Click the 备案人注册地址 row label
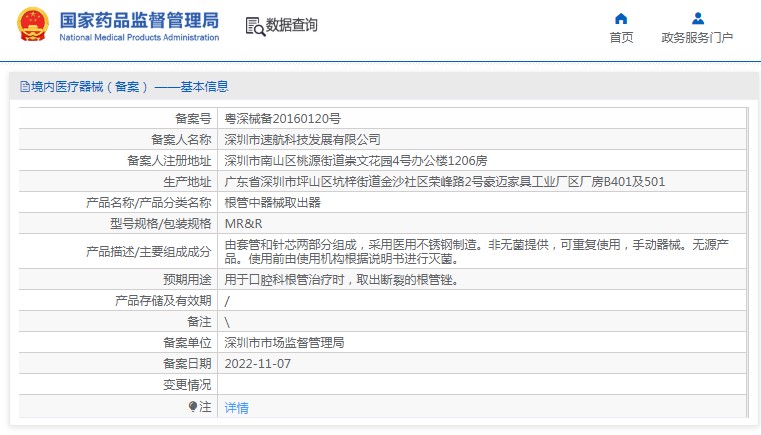The height and width of the screenshot is (435, 761). pyautogui.click(x=169, y=160)
